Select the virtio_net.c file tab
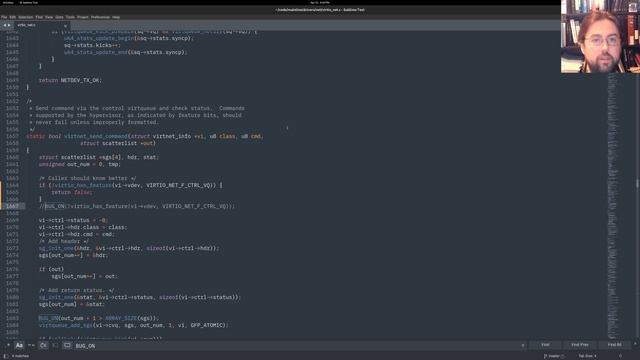 pyautogui.click(x=41, y=25)
